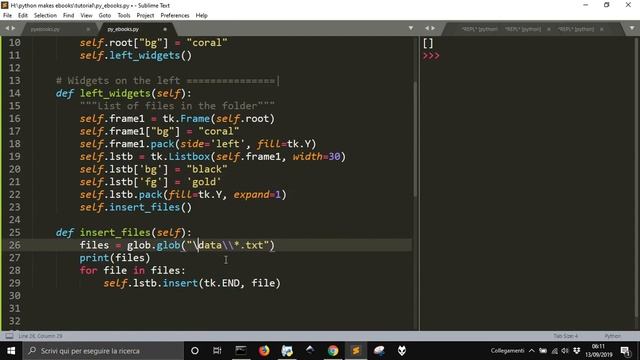This screenshot has width=640, height=360.
Task: Open the Help menu
Action: pos(202,16)
